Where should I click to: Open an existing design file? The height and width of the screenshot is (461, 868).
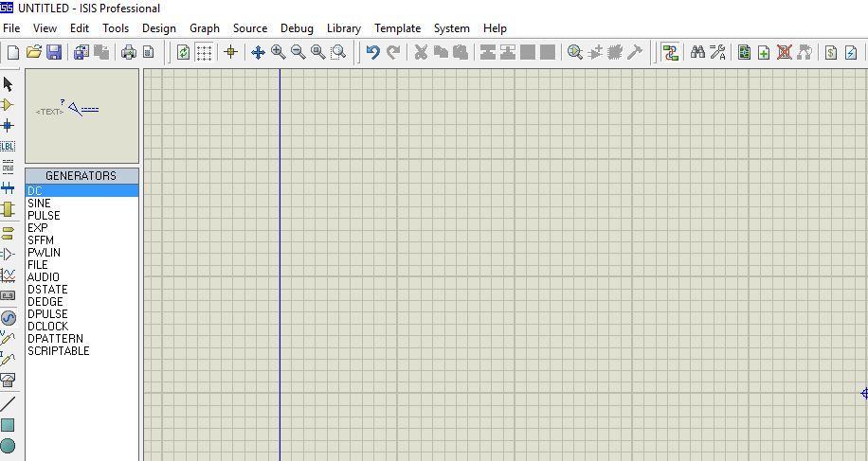[x=34, y=52]
